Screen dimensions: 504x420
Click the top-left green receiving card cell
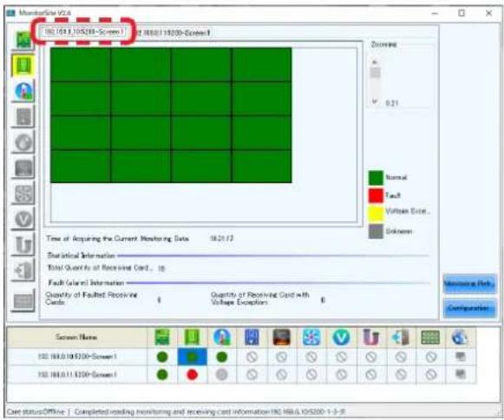[81, 64]
